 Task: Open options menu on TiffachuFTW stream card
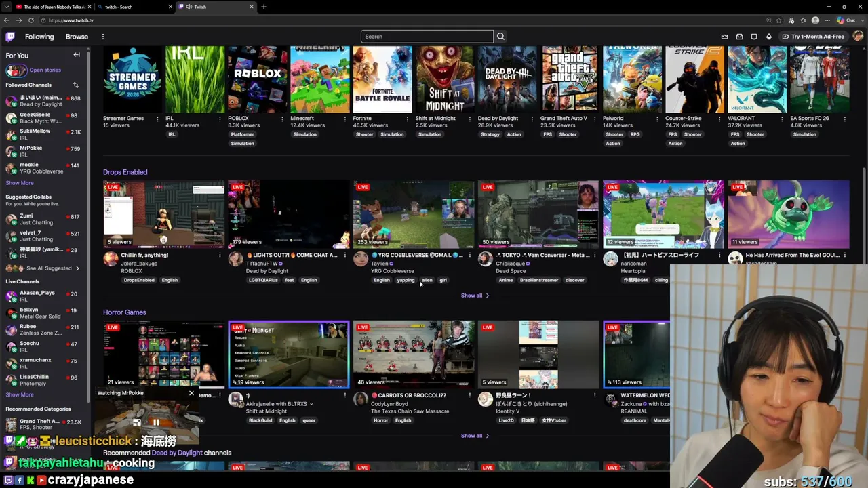coord(344,256)
